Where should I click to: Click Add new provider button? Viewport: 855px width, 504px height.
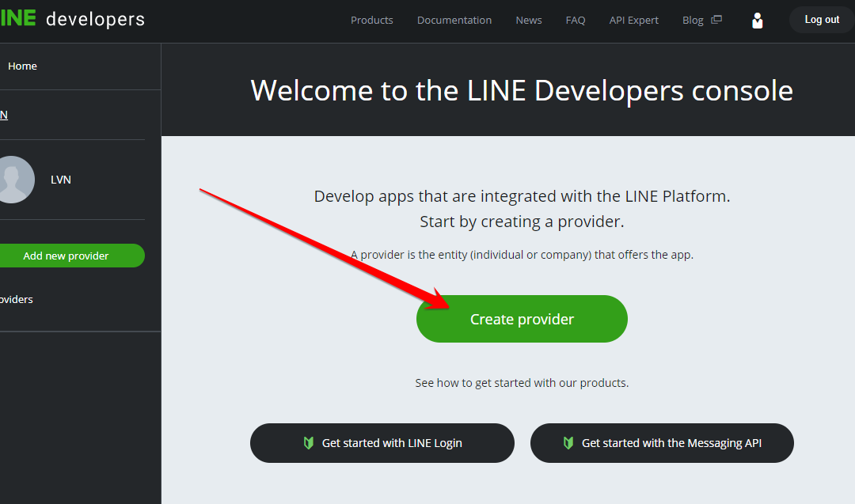pyautogui.click(x=71, y=256)
